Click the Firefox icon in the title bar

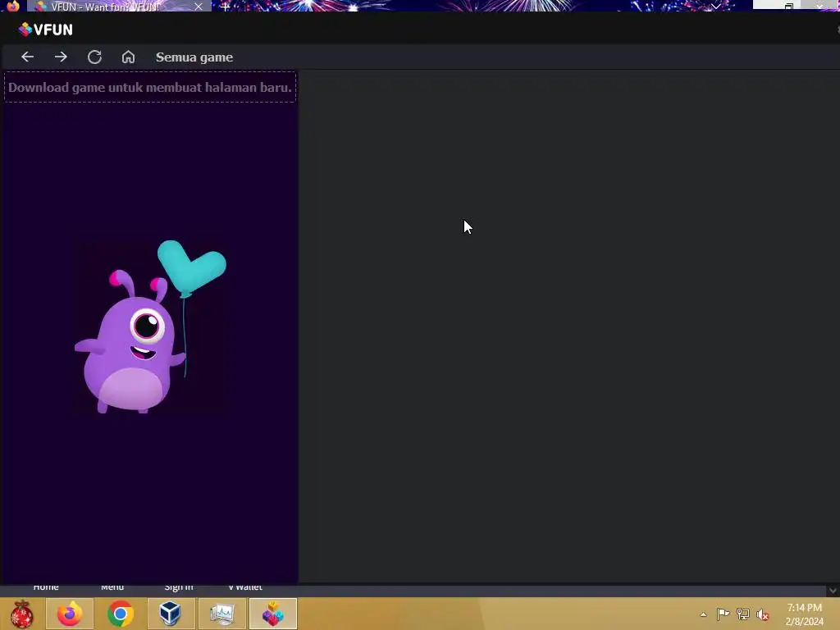pos(13,6)
